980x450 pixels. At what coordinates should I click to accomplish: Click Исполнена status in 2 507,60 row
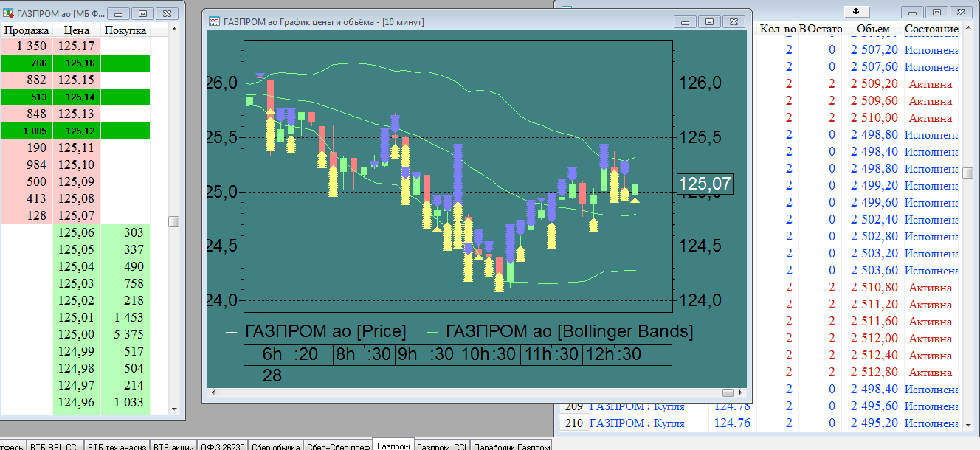(931, 66)
